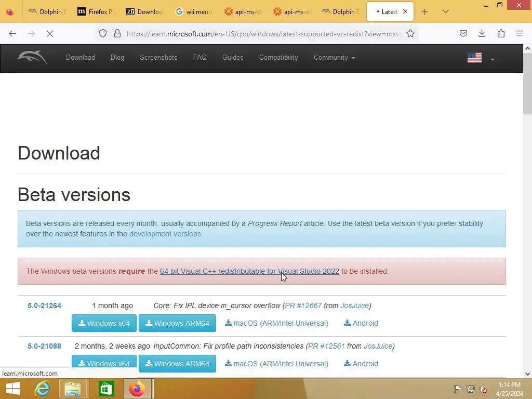Open the Firefox hamburger menu
This screenshot has height=399, width=532.
[x=520, y=33]
